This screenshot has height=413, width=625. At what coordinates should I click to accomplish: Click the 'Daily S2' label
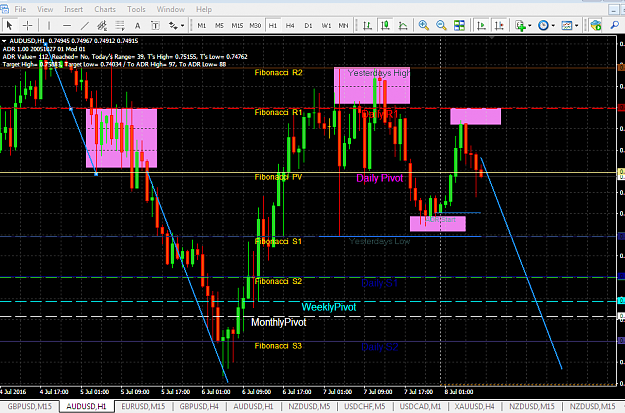point(380,347)
